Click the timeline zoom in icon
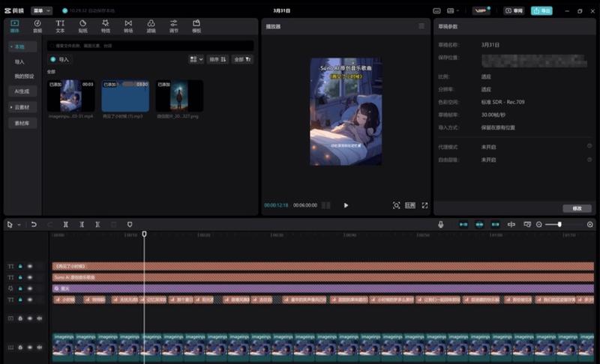 tap(590, 225)
